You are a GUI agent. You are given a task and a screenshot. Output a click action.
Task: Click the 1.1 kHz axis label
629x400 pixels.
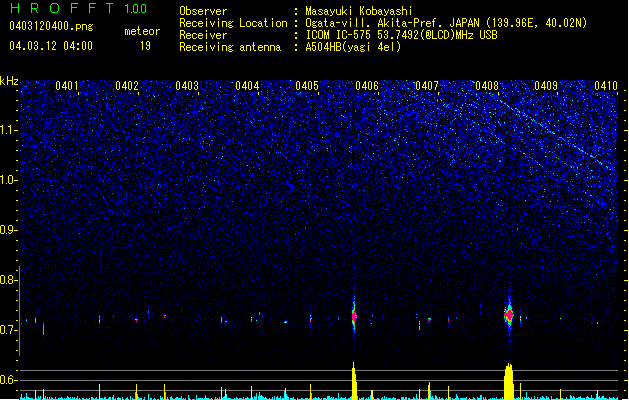(9, 130)
